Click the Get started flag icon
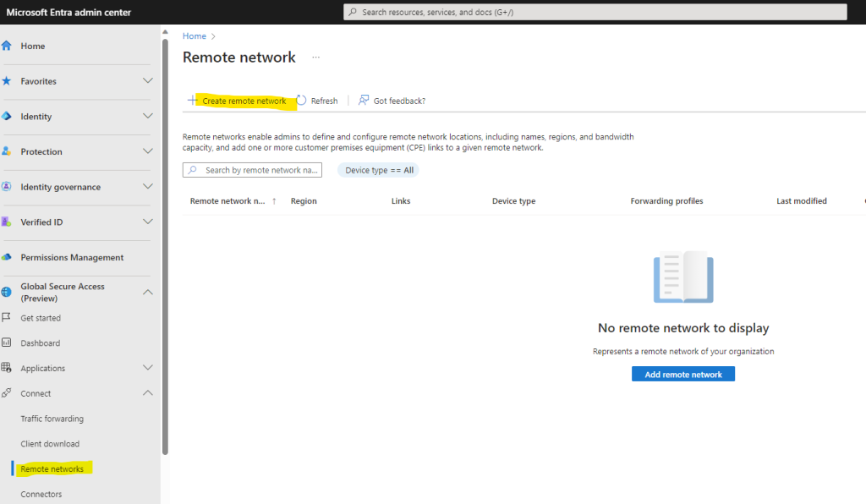 coord(7,317)
